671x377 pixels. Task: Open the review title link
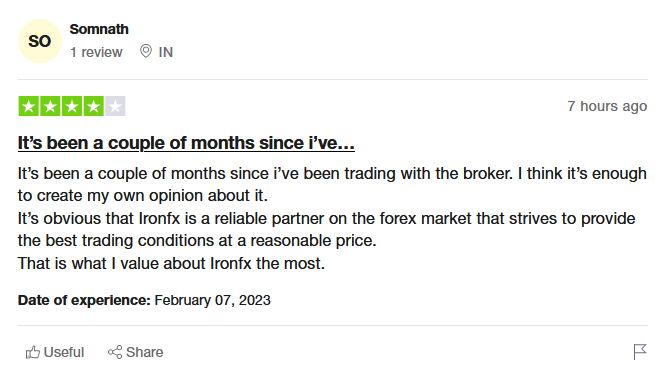pos(186,143)
